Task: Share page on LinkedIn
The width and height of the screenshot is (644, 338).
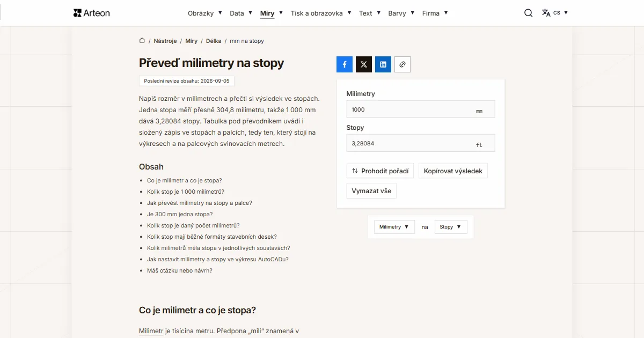Action: [x=383, y=64]
